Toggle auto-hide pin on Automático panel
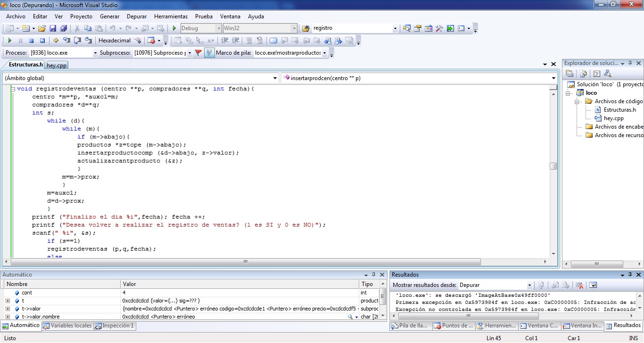 (373, 275)
